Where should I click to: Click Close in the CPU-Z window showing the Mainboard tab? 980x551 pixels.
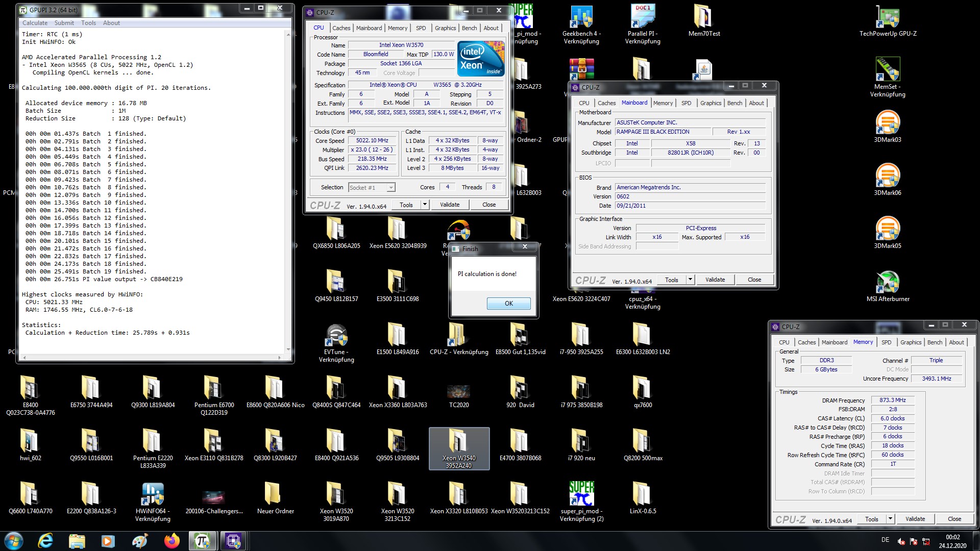tap(754, 280)
